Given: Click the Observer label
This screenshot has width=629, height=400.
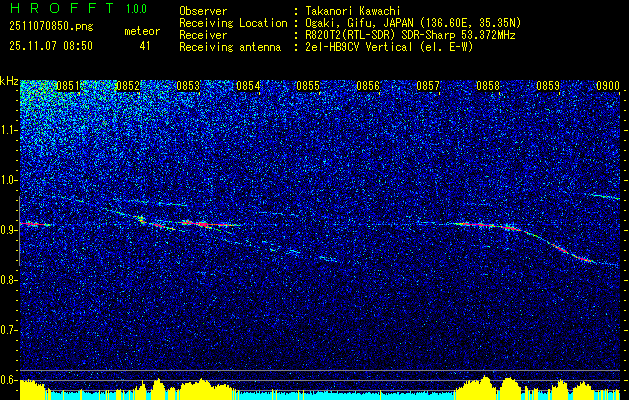Looking at the screenshot, I should tap(203, 11).
